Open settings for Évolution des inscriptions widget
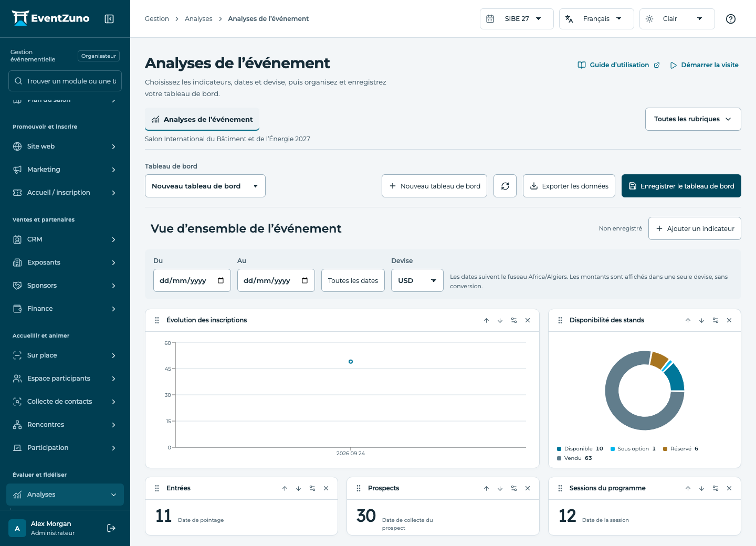Image resolution: width=756 pixels, height=546 pixels. click(x=514, y=320)
